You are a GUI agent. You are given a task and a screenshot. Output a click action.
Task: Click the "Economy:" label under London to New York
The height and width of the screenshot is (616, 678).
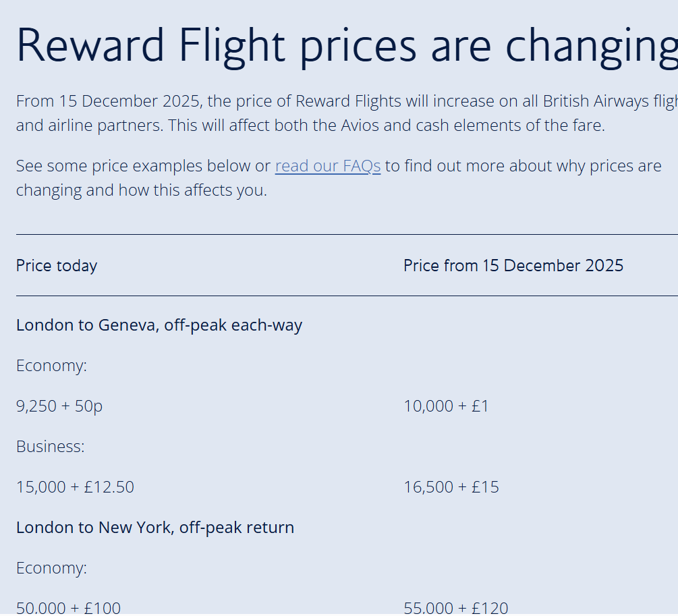coord(51,568)
